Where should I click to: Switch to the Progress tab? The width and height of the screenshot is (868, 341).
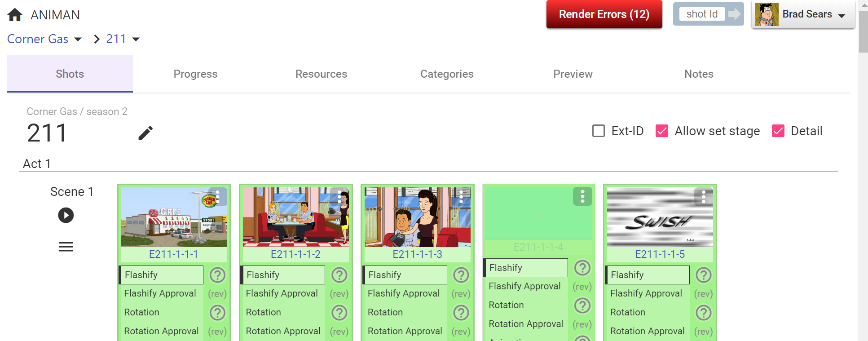tap(195, 74)
